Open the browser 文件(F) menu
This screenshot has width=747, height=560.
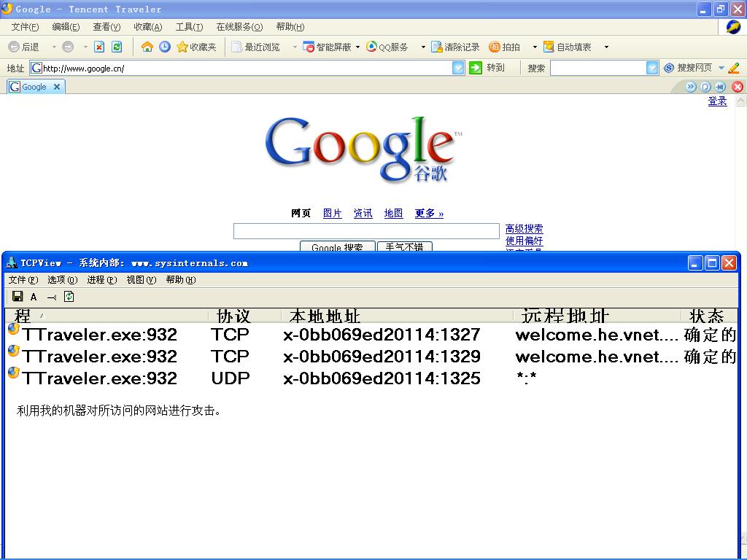tap(25, 27)
